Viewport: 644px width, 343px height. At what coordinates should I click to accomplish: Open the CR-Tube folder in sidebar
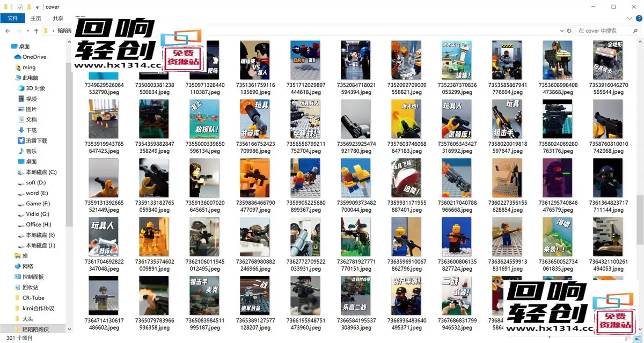33,298
